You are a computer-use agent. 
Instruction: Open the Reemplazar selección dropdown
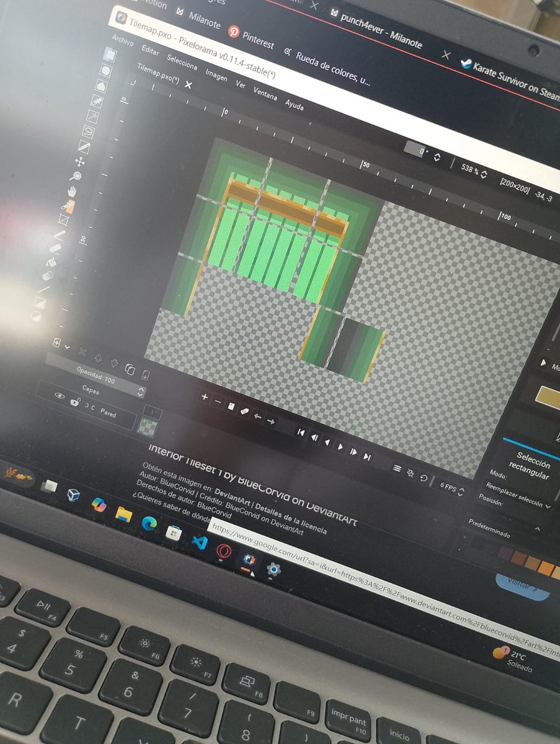tap(518, 496)
